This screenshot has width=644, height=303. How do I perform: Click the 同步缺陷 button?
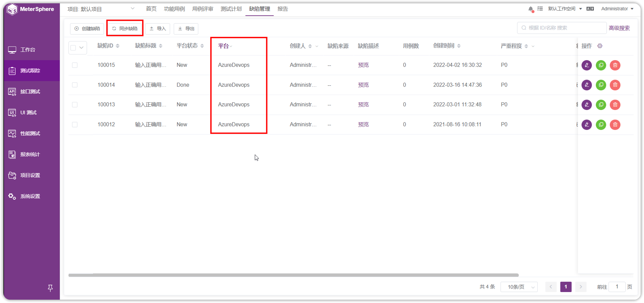pos(125,29)
